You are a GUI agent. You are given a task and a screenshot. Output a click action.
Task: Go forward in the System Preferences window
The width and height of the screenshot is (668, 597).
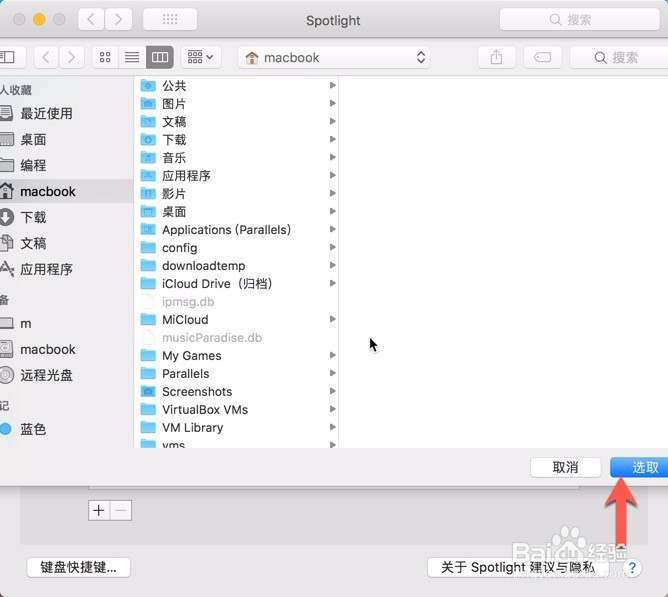click(x=118, y=20)
